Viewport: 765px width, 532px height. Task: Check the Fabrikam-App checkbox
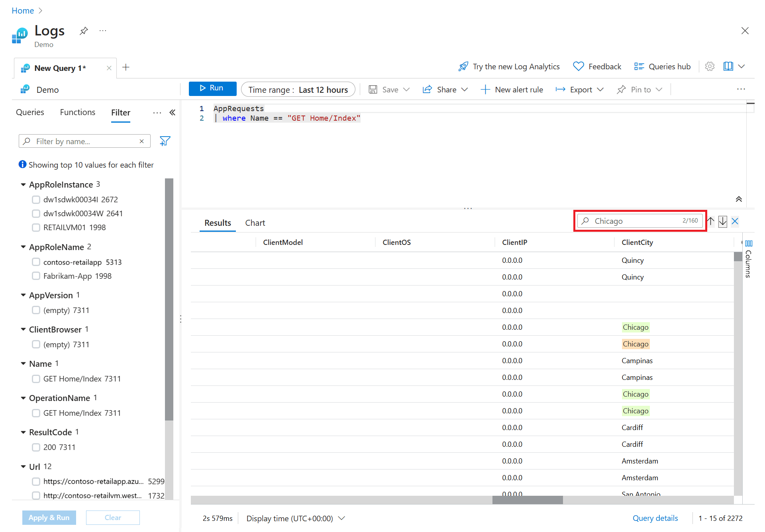[36, 276]
